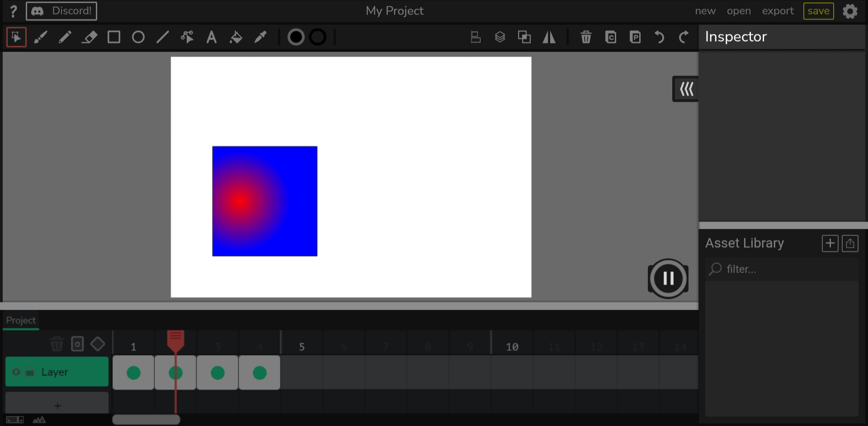Toggle lock on the Layer row
Viewport: 868px width, 426px height.
pos(30,372)
